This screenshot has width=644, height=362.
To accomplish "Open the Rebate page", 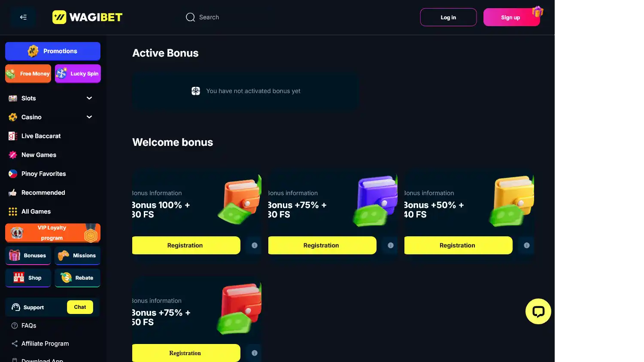I will 77,278.
